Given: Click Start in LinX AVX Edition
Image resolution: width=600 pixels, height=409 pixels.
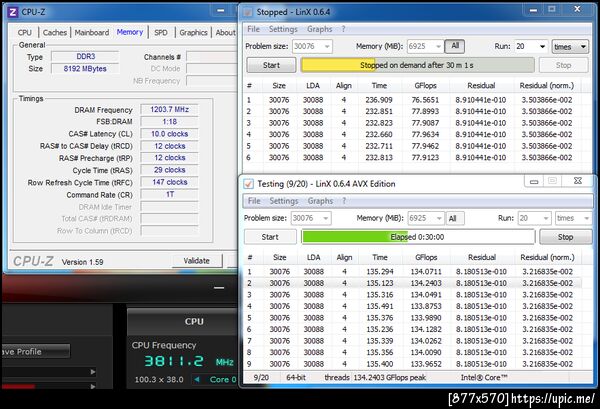Looking at the screenshot, I should 270,237.
